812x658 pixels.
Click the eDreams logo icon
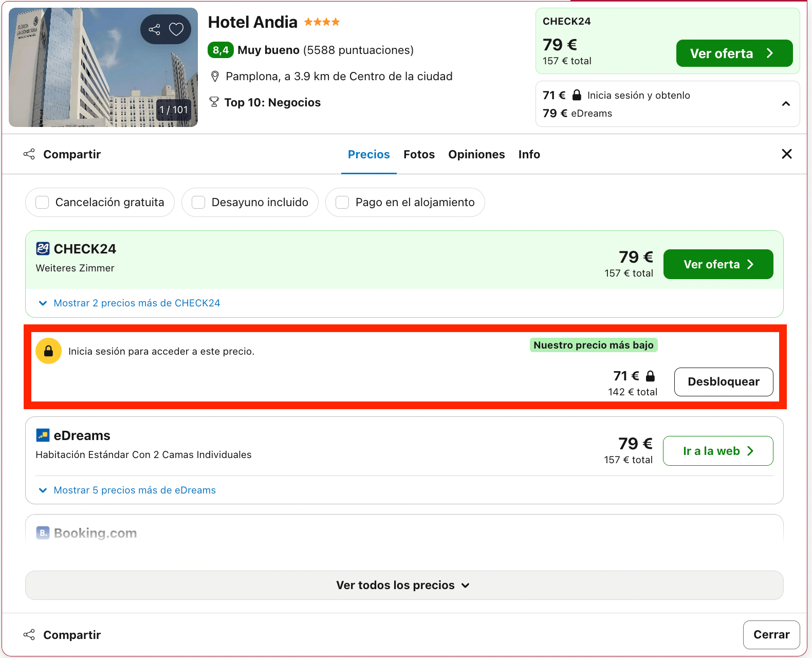[43, 435]
